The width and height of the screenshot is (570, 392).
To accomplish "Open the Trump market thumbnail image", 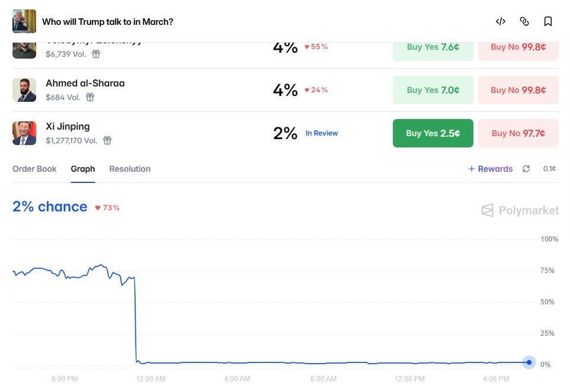I will [x=24, y=21].
